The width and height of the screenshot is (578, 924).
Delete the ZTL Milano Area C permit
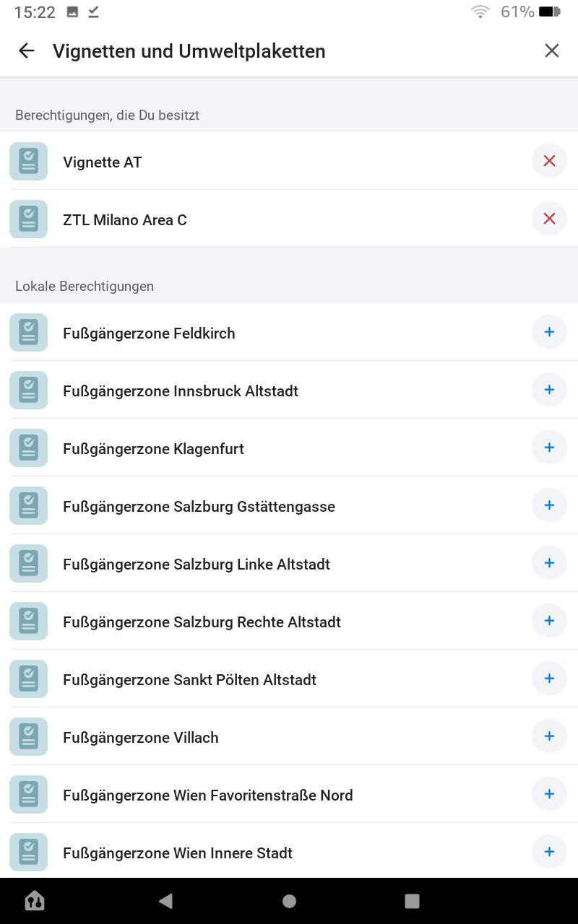[549, 219]
